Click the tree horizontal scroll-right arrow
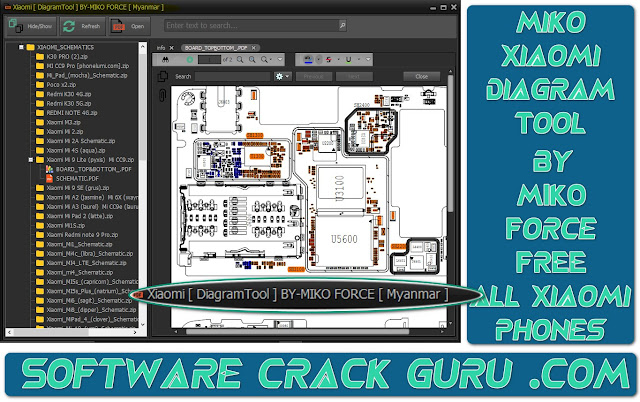 (135, 332)
